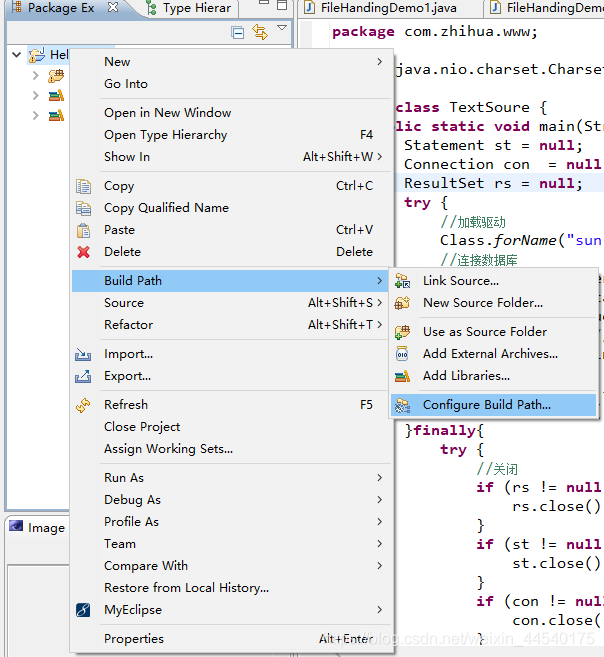Open the Package Explorer view menu triangle
Image resolution: width=604 pixels, height=657 pixels.
click(282, 28)
